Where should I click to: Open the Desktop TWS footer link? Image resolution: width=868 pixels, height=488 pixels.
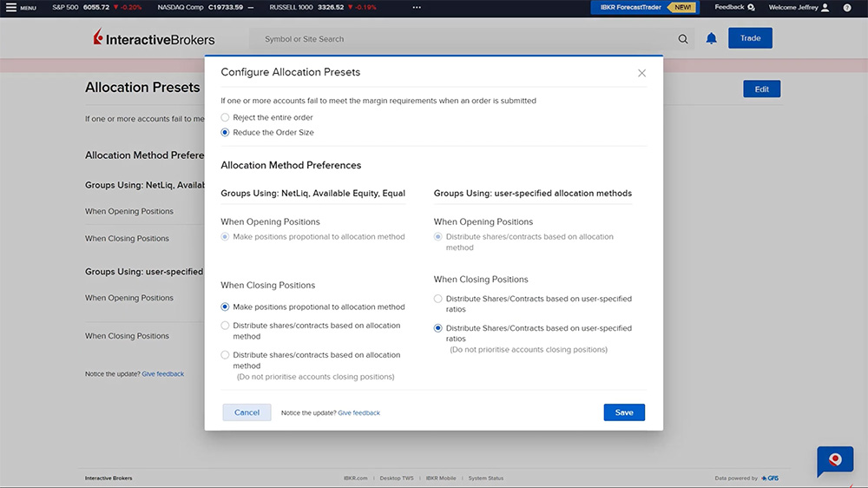tap(397, 478)
